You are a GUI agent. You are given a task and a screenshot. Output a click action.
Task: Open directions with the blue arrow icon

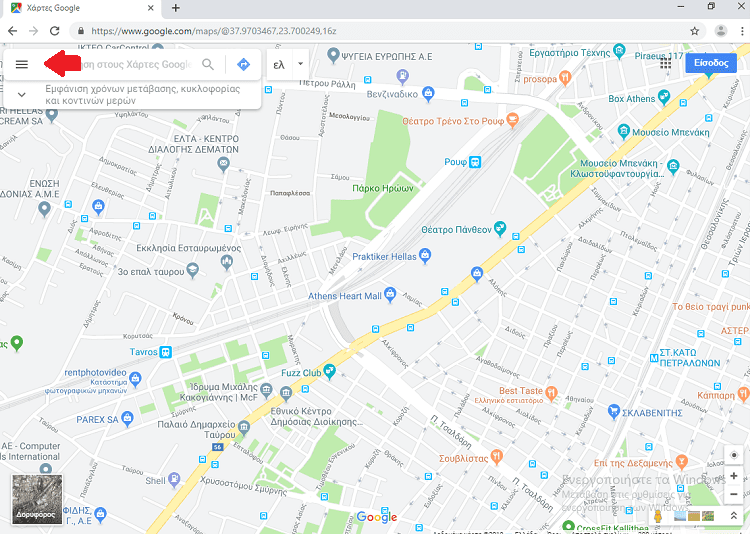[243, 64]
